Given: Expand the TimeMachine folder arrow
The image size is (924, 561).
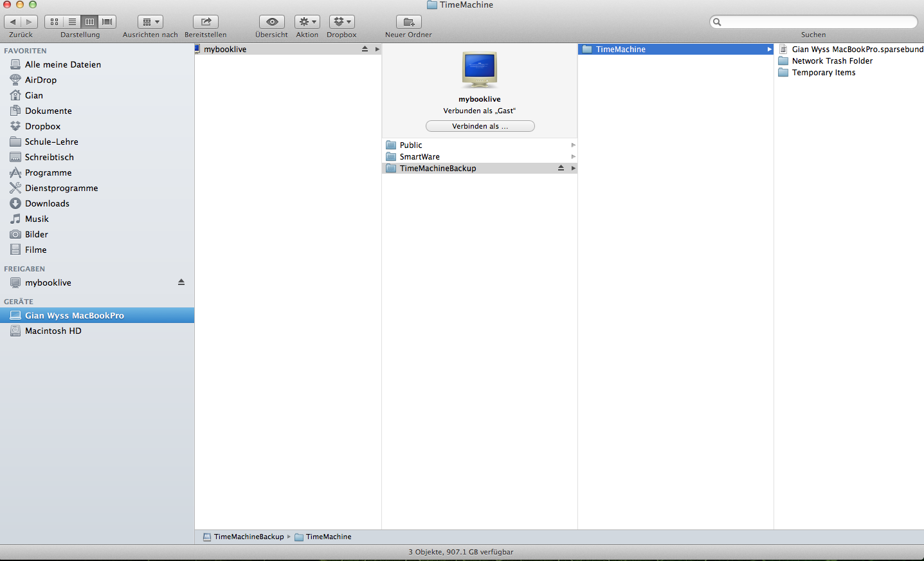Looking at the screenshot, I should [x=769, y=49].
